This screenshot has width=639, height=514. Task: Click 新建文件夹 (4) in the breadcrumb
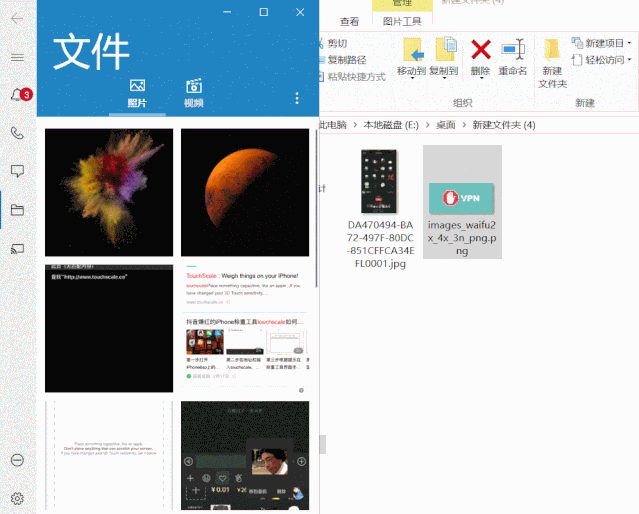(504, 125)
